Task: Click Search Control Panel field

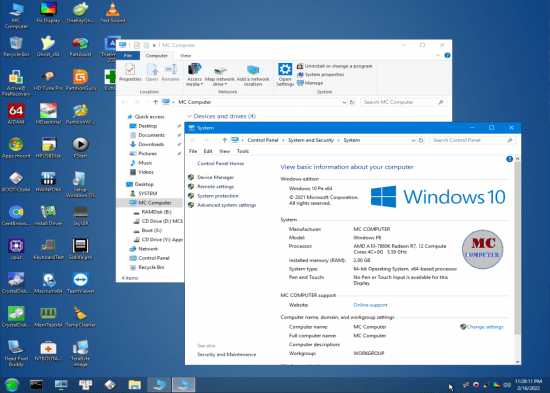Action: tap(472, 140)
